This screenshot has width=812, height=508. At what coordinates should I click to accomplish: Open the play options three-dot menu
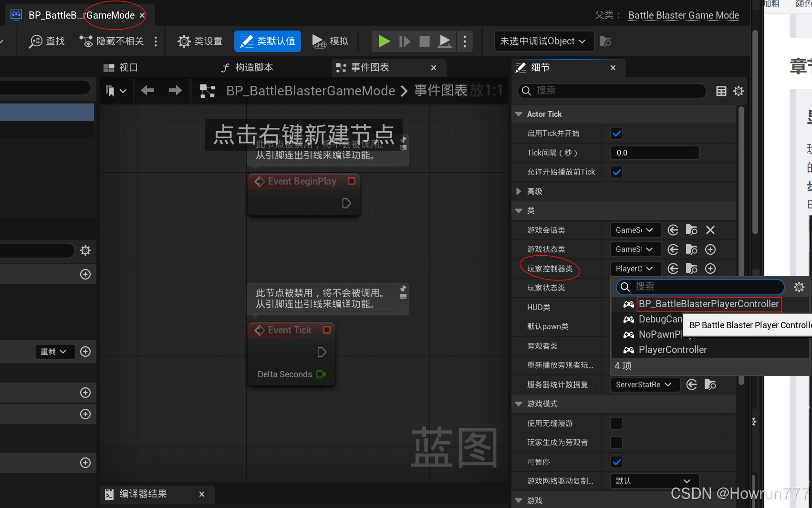point(465,41)
